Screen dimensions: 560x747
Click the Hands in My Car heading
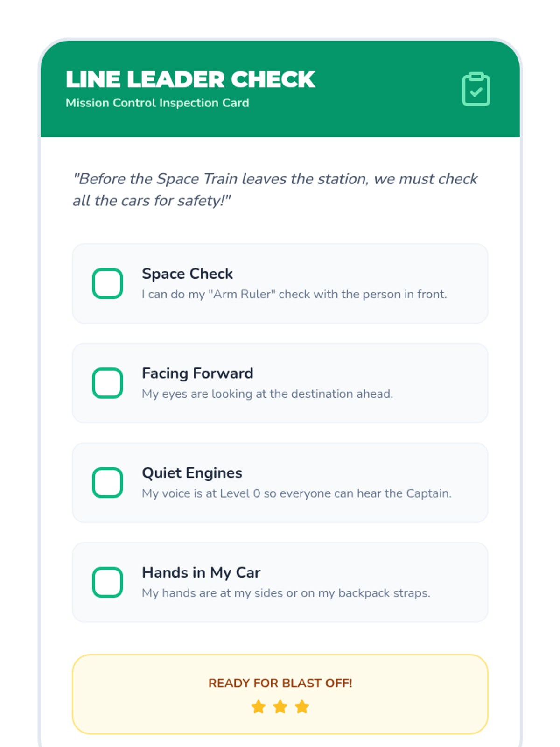tap(201, 572)
